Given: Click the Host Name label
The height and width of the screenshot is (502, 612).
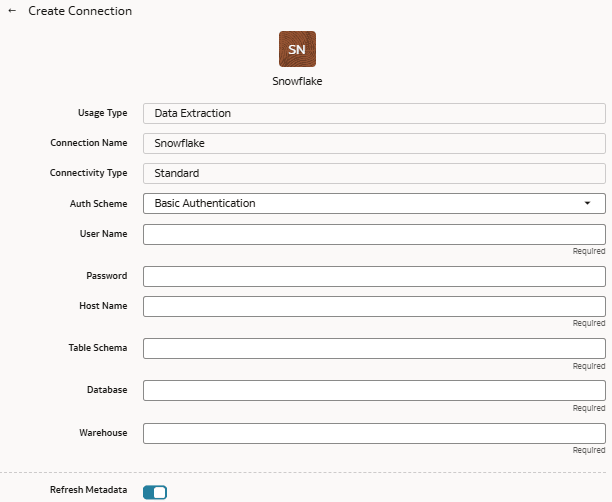Looking at the screenshot, I should (x=103, y=306).
